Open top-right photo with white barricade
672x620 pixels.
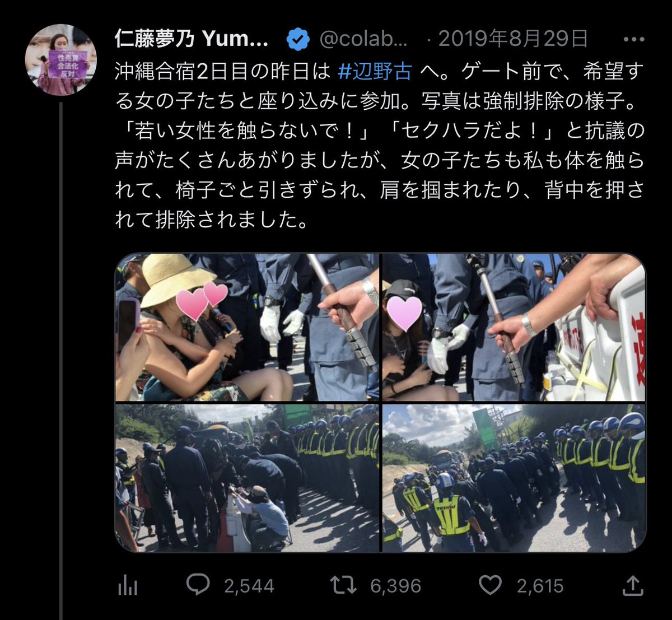click(514, 327)
